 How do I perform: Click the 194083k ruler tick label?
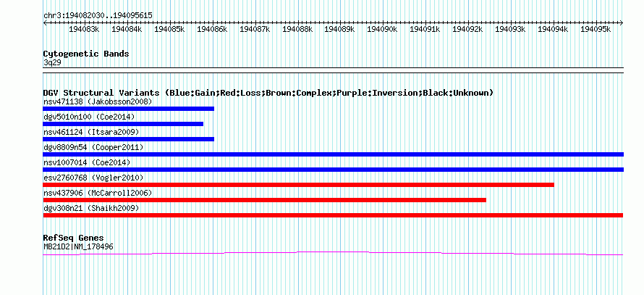click(x=84, y=29)
